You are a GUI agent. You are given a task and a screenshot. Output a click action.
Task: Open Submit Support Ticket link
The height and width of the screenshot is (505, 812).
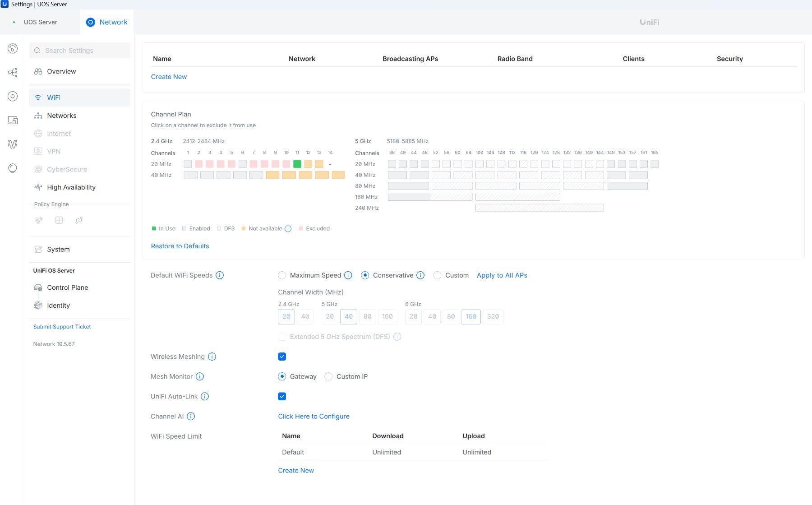click(x=62, y=327)
